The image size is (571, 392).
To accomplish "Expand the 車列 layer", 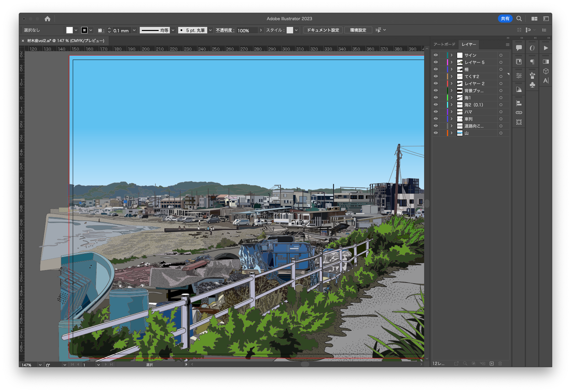I will 451,119.
